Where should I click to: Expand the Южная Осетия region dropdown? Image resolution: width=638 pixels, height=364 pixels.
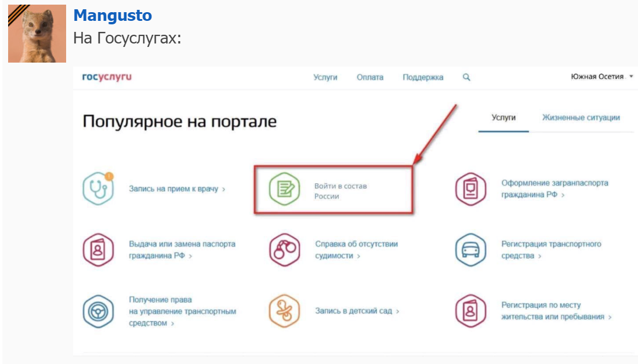click(x=601, y=77)
